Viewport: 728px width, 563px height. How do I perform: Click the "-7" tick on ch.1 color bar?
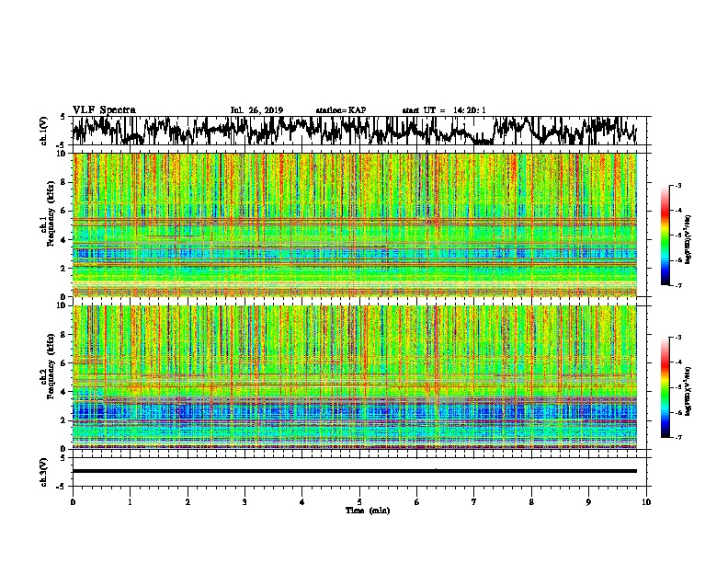pos(677,285)
